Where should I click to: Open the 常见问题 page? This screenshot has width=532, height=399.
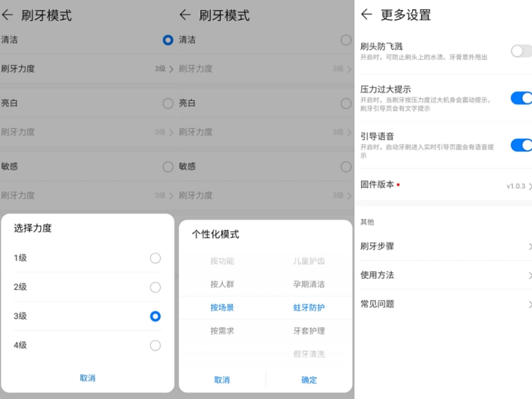(444, 304)
